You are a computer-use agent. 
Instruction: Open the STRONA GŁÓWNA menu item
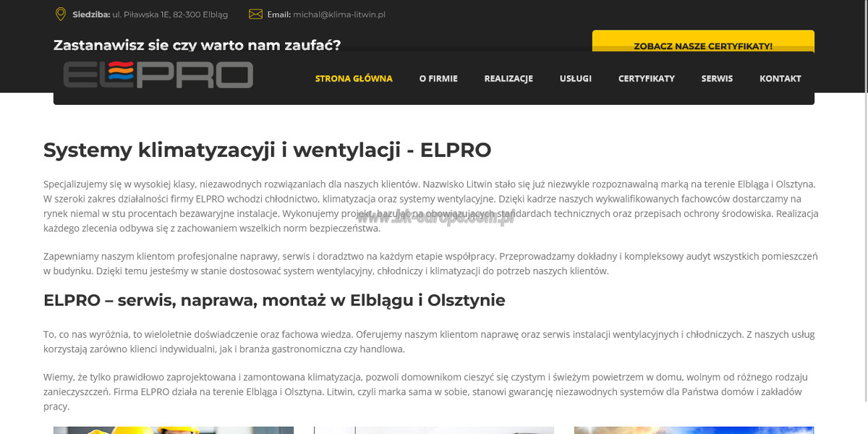point(354,78)
